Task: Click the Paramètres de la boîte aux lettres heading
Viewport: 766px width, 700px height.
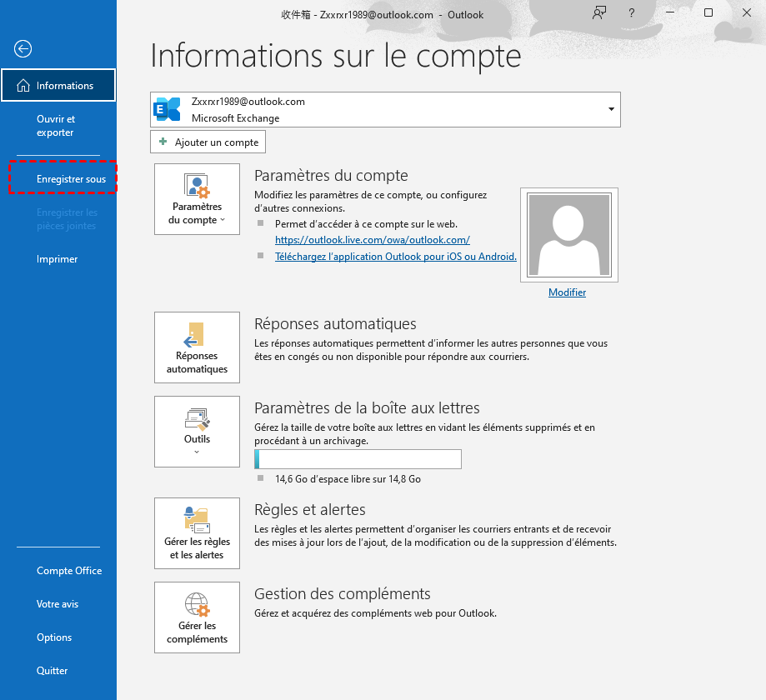Action: click(367, 407)
